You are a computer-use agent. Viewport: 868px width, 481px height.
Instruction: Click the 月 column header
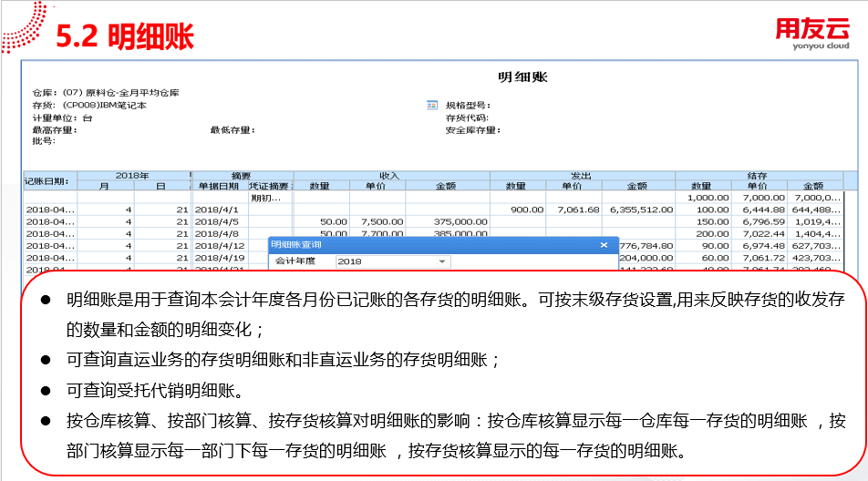[105, 186]
